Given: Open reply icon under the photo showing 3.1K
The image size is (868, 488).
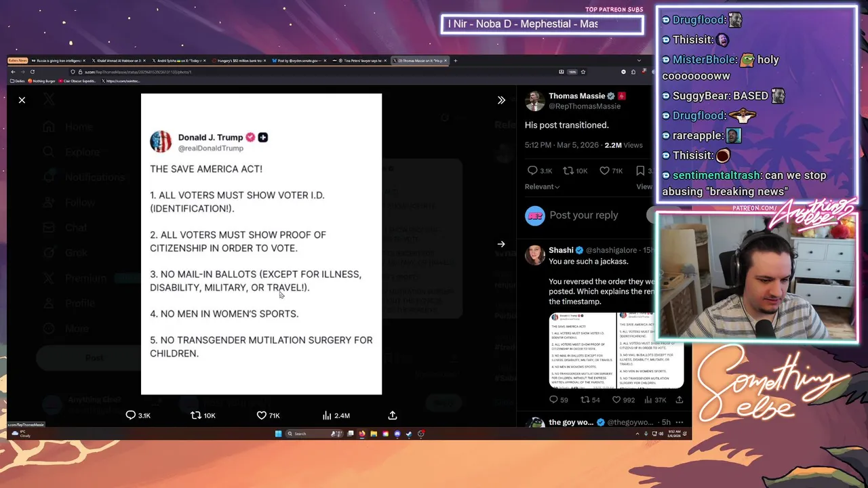Looking at the screenshot, I should (x=131, y=415).
